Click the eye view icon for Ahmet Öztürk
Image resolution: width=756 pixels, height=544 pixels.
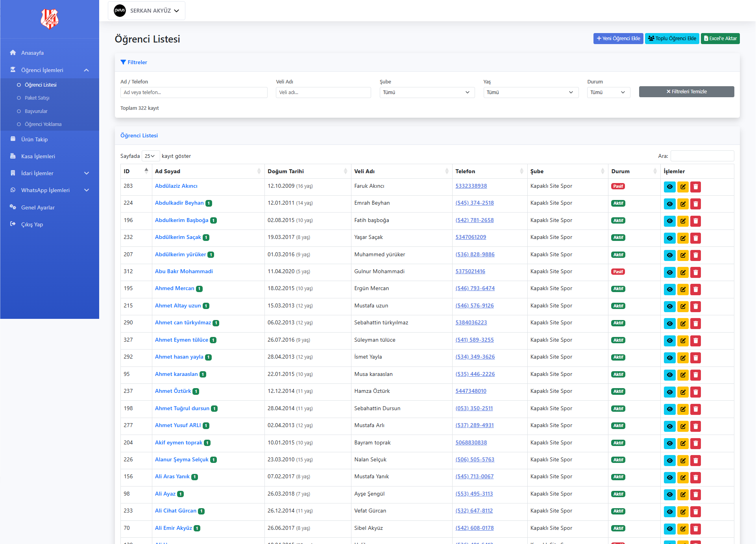point(669,392)
